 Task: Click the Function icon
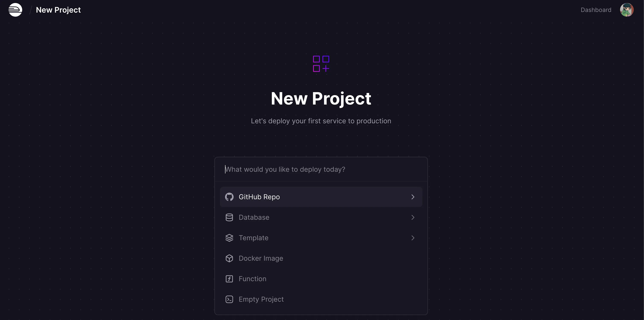pyautogui.click(x=229, y=279)
